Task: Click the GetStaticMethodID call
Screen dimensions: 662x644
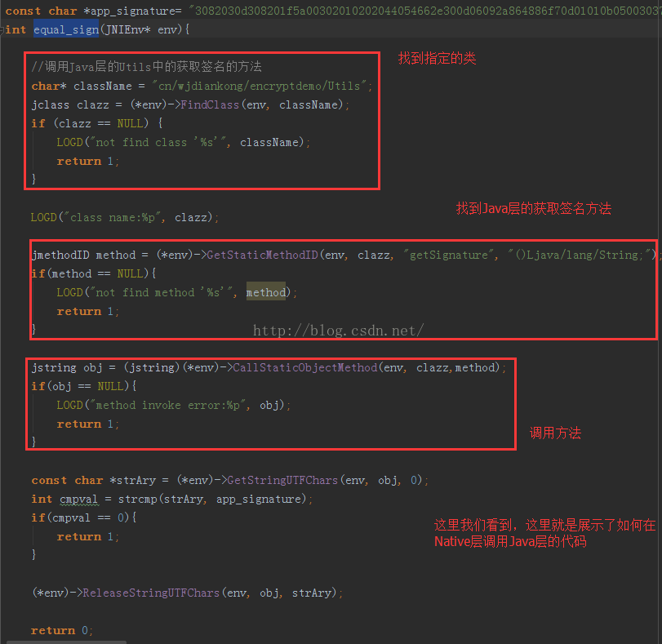Action: (262, 255)
